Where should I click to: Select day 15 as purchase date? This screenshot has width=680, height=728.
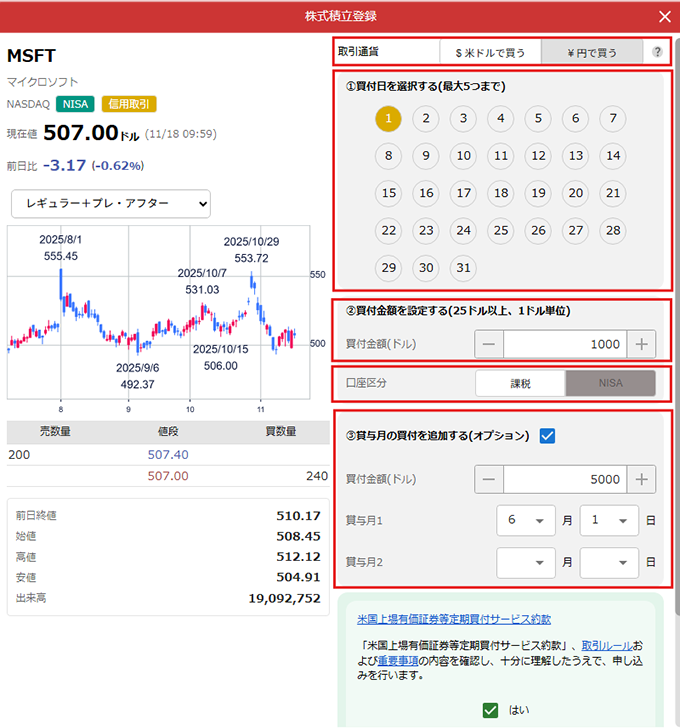[389, 194]
